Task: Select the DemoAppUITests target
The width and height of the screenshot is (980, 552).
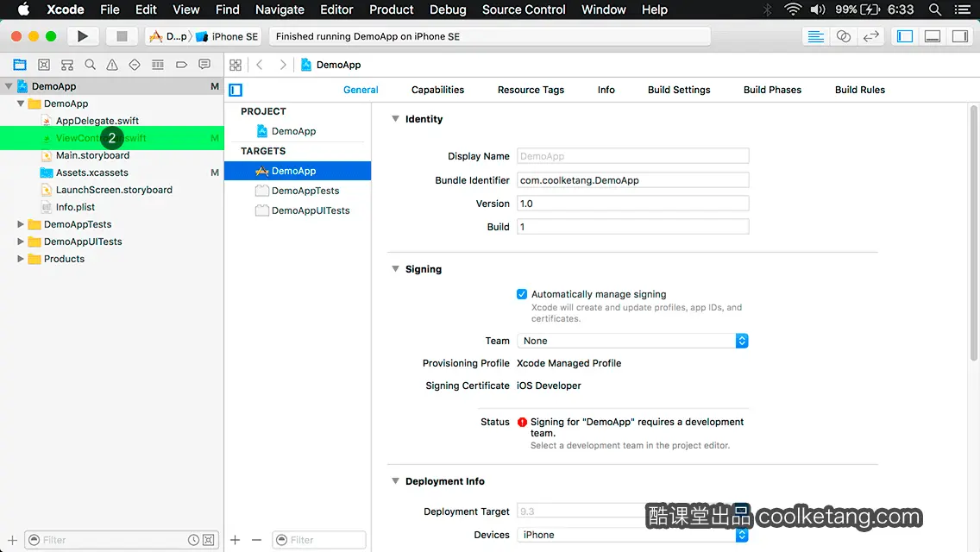Action: (310, 210)
